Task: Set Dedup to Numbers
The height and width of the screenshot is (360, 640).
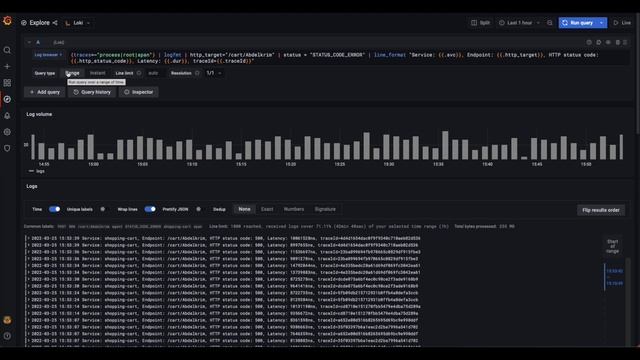Action: click(x=294, y=209)
